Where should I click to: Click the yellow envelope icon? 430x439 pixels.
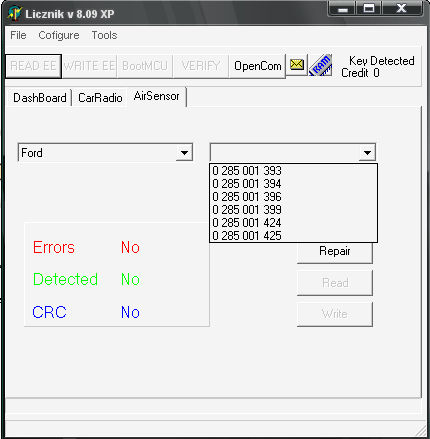tap(297, 65)
